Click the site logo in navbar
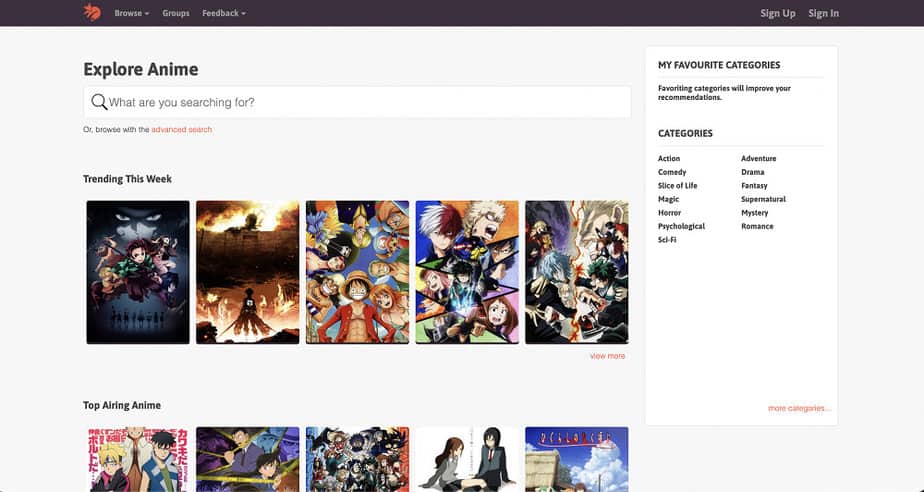The width and height of the screenshot is (924, 492). pos(92,12)
